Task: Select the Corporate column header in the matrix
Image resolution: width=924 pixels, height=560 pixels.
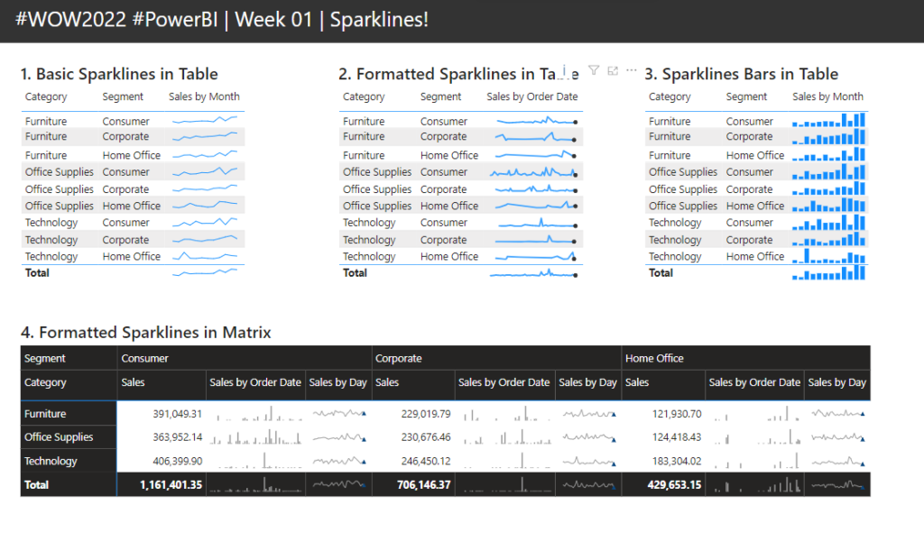Action: [398, 358]
